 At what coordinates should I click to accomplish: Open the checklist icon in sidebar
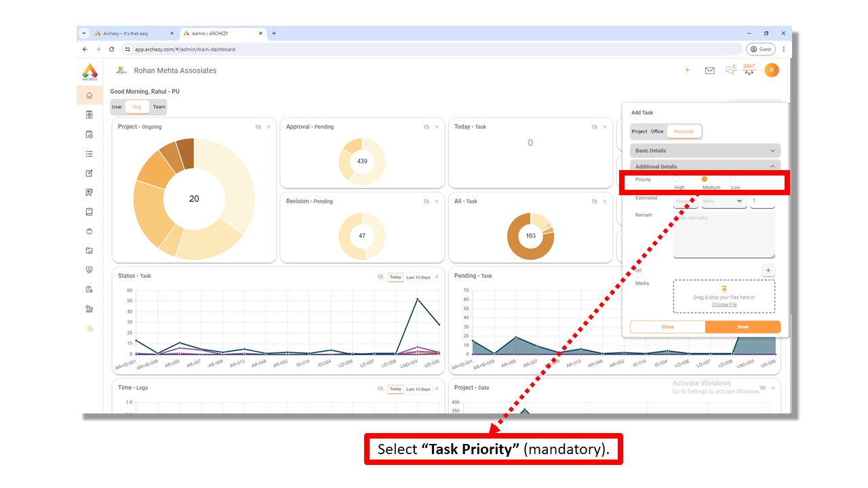(90, 154)
